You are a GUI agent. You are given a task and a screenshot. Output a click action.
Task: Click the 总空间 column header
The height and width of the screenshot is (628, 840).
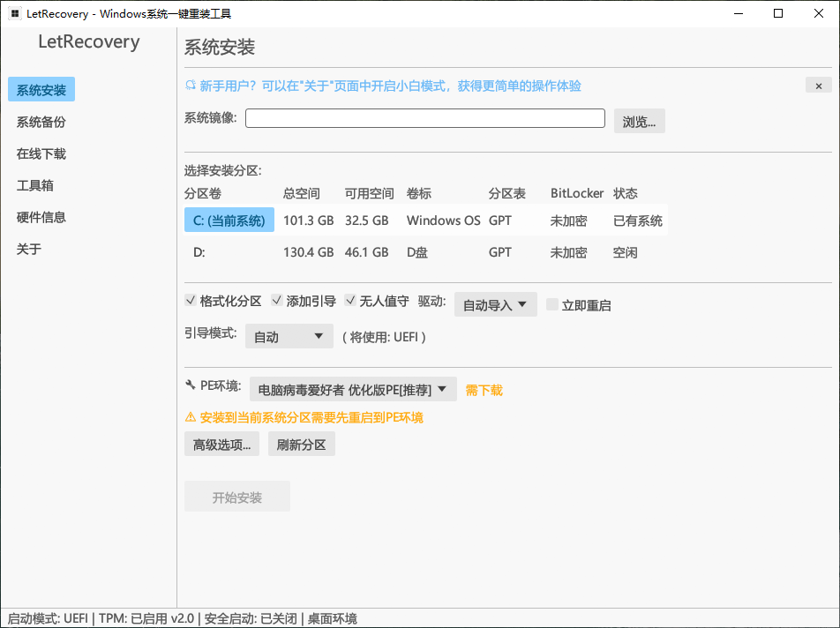[x=302, y=193]
